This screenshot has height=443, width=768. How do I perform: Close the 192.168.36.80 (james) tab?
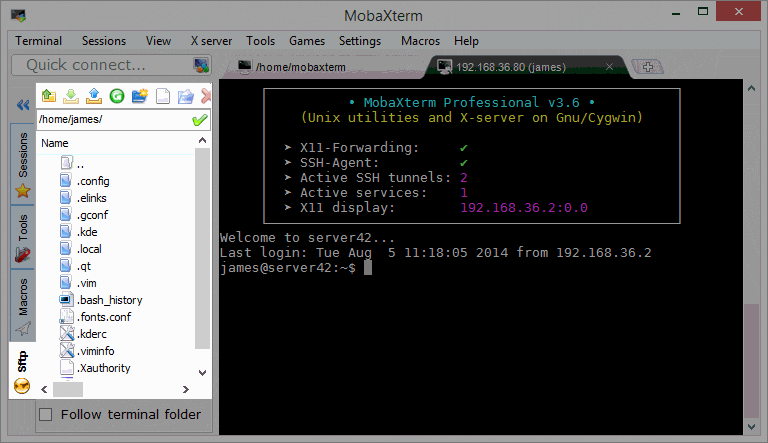coord(609,67)
